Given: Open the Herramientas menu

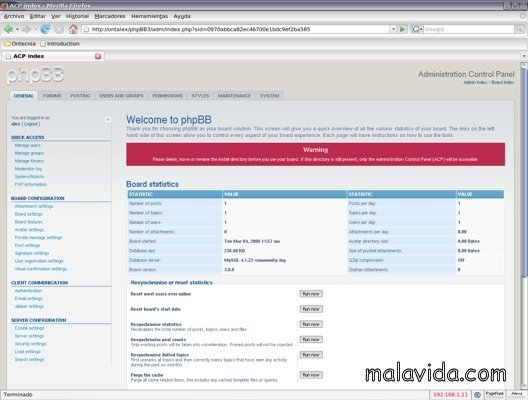Looking at the screenshot, I should click(149, 16).
